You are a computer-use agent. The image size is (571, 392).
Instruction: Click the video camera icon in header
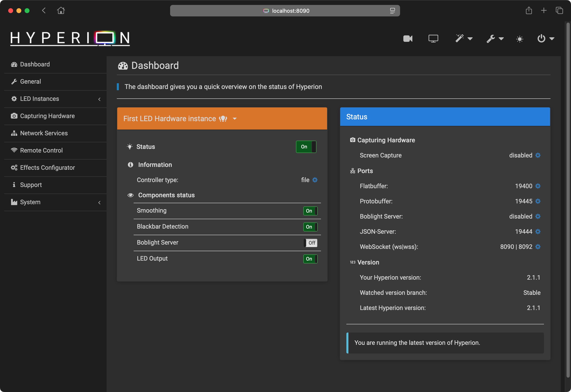coord(408,39)
